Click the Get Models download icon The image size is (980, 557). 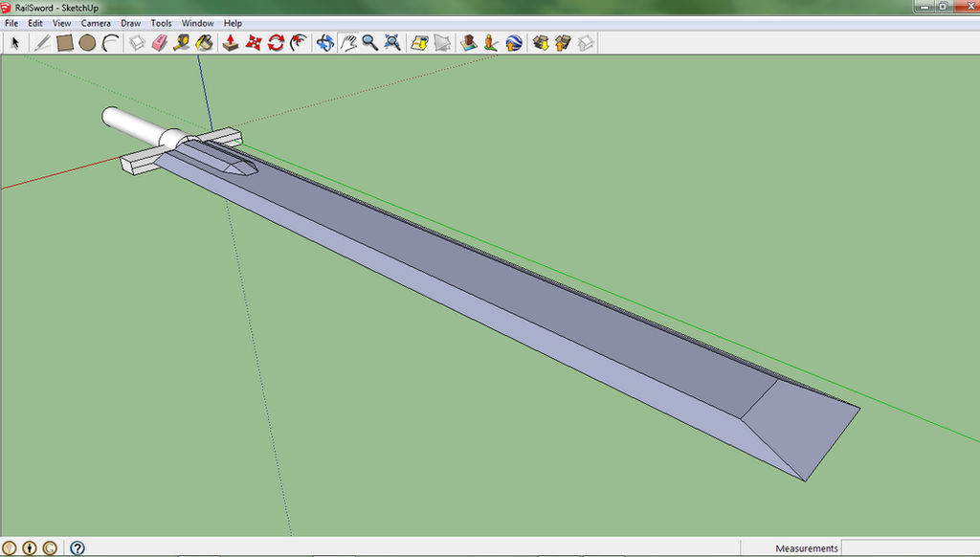[x=541, y=43]
